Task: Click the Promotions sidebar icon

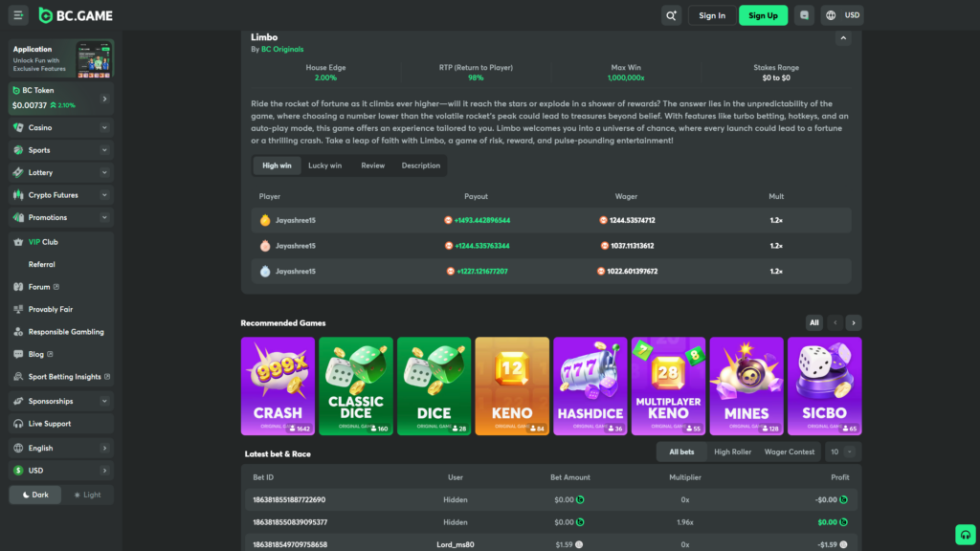Action: tap(18, 217)
